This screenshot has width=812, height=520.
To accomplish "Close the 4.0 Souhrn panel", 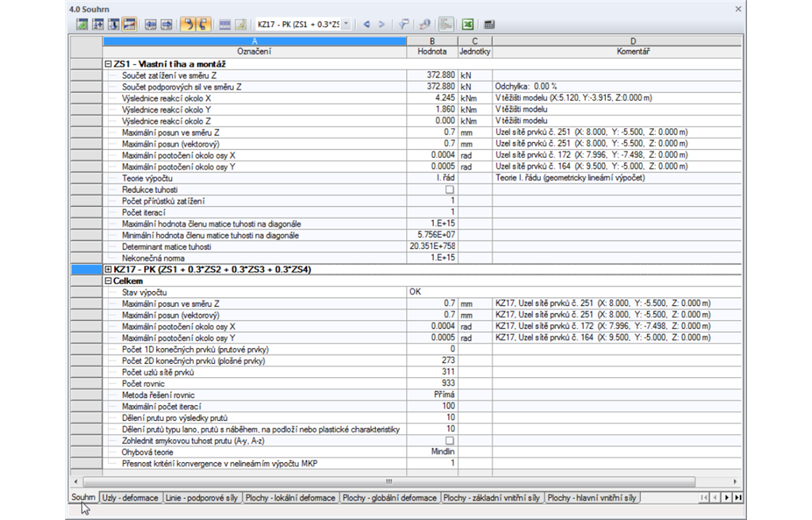I will tap(738, 9).
